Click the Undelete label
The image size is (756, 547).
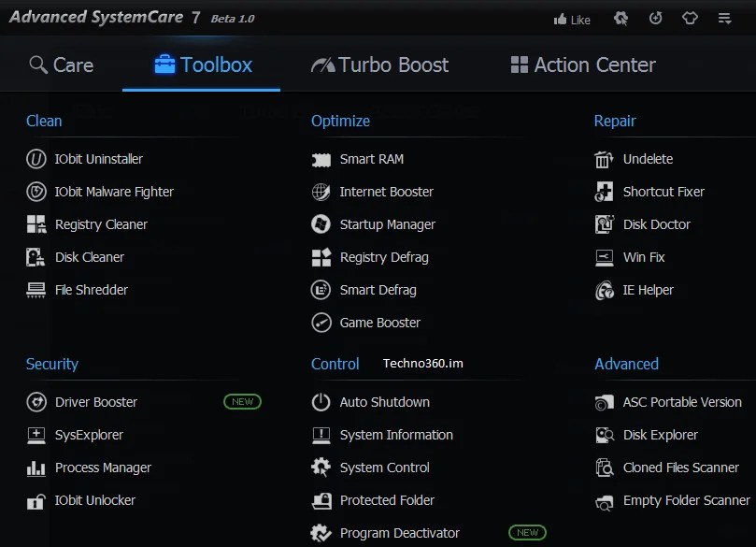point(648,159)
